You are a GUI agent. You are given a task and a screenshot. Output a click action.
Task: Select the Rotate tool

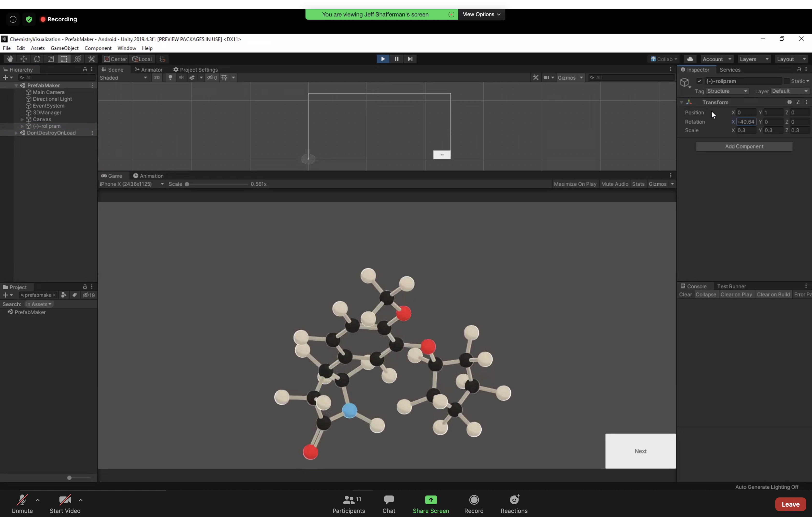(37, 59)
